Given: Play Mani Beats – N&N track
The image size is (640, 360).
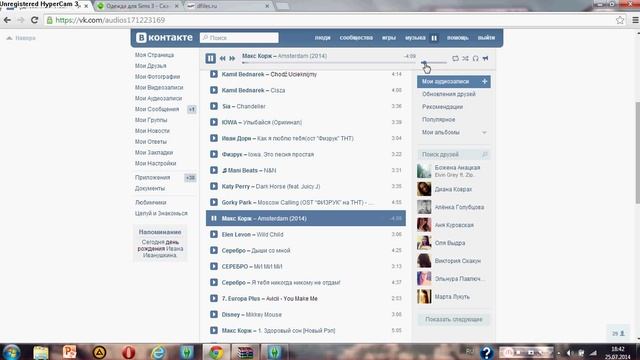Looking at the screenshot, I should tap(213, 170).
